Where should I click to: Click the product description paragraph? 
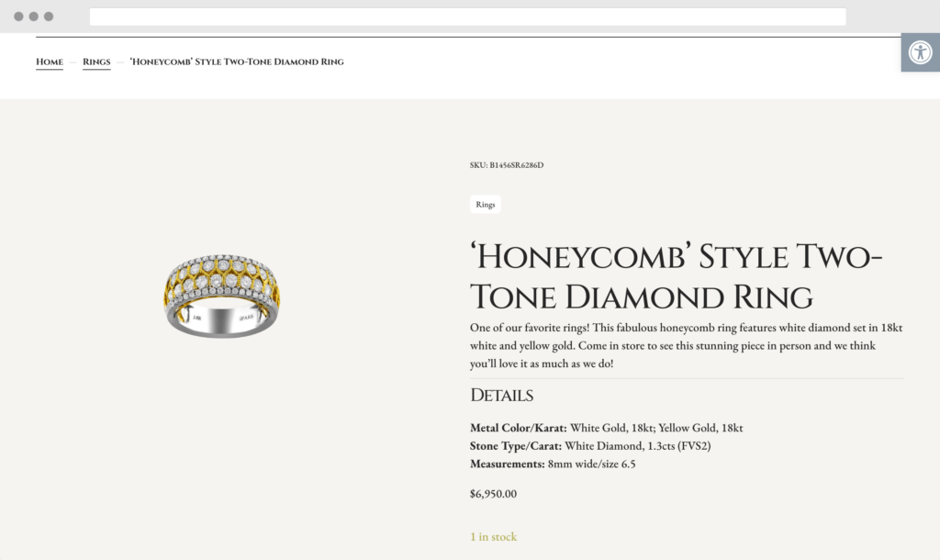tap(679, 345)
